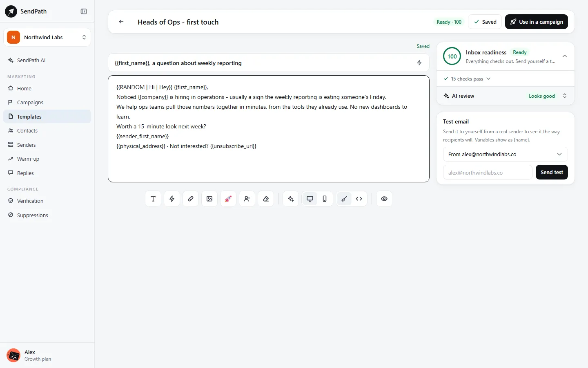Screen dimensions: 588x368
Task: Switch to the HTML code editor mode
Action: 359,199
